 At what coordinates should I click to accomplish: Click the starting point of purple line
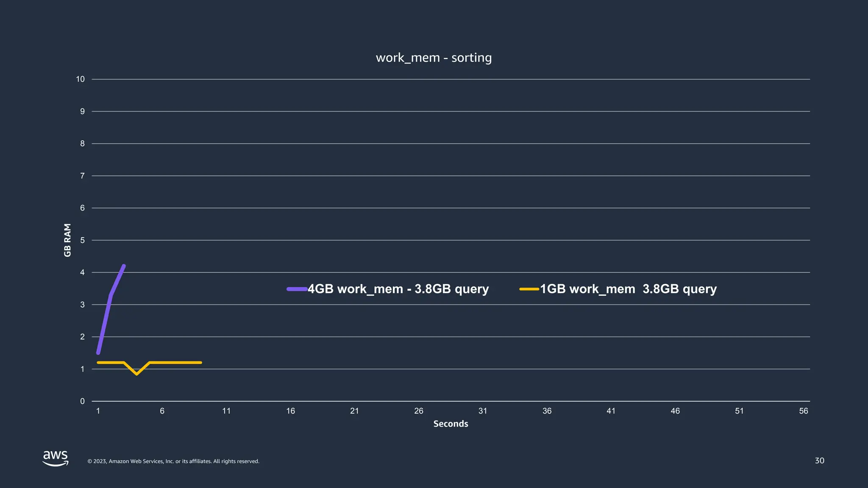[x=98, y=352]
